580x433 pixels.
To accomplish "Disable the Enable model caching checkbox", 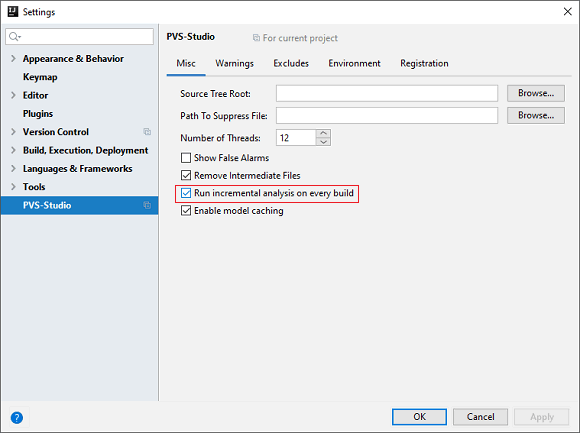I will tap(186, 211).
